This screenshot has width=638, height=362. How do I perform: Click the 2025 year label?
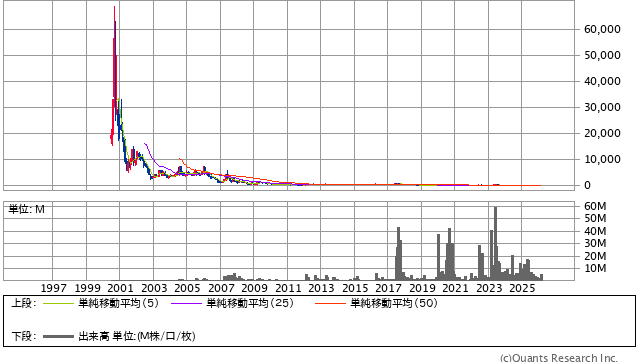522,288
